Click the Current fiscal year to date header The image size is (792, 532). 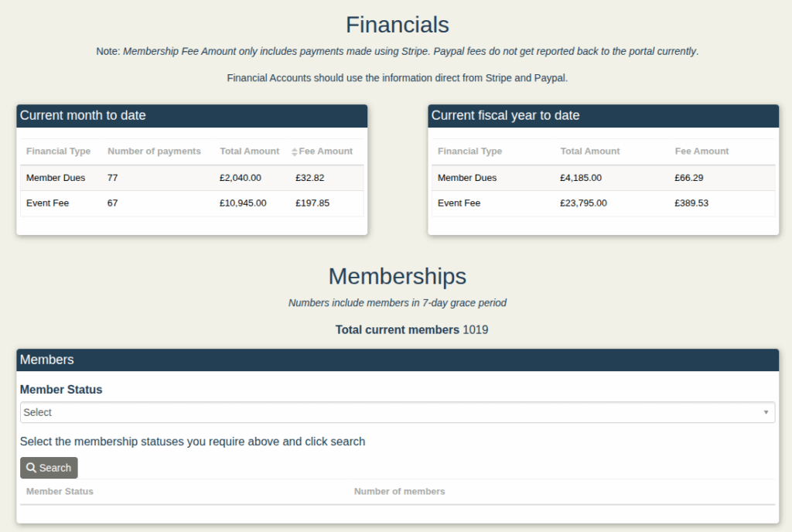(603, 116)
